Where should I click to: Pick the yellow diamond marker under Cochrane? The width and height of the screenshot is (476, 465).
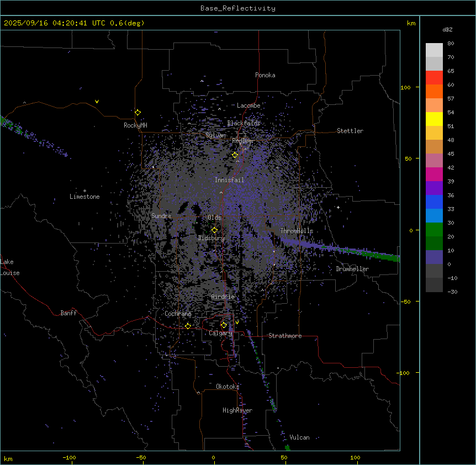tap(188, 326)
